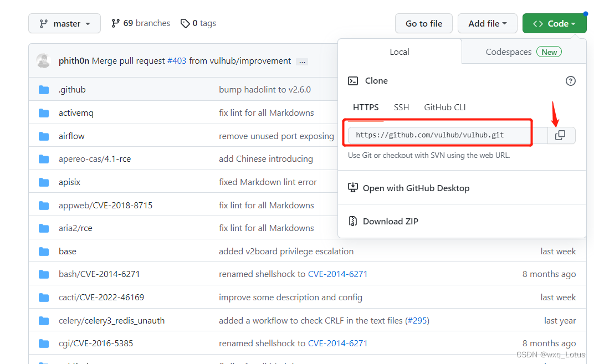Viewport: 594px width, 364px height.
Task: Click the Download ZIP icon
Action: (353, 221)
